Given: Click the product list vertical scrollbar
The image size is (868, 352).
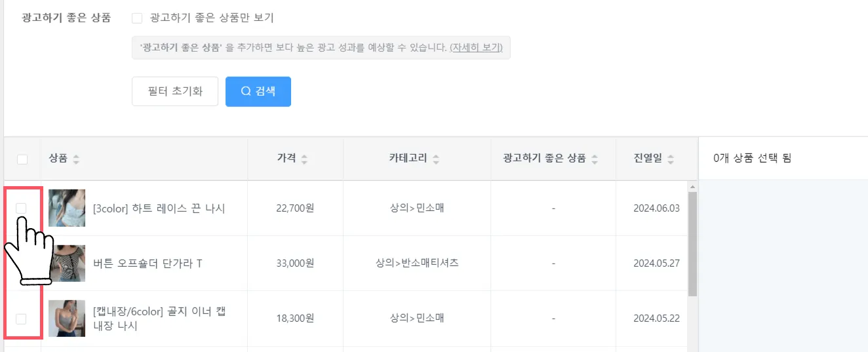Looking at the screenshot, I should [x=692, y=243].
